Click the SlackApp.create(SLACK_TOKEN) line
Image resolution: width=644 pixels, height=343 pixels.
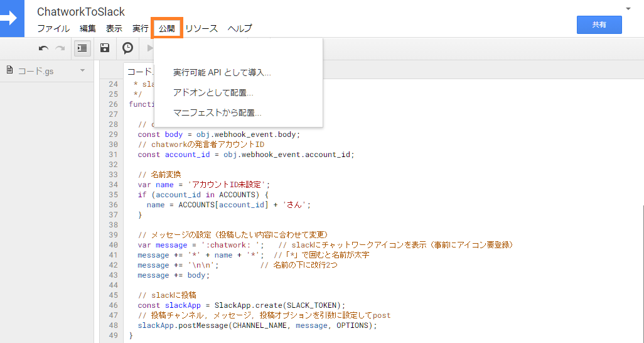pos(242,305)
